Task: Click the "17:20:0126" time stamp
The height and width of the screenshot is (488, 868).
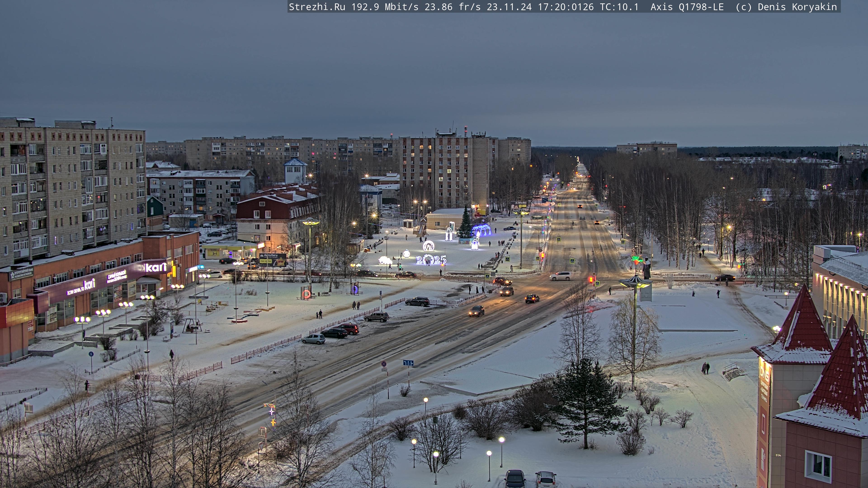Action: pyautogui.click(x=566, y=7)
